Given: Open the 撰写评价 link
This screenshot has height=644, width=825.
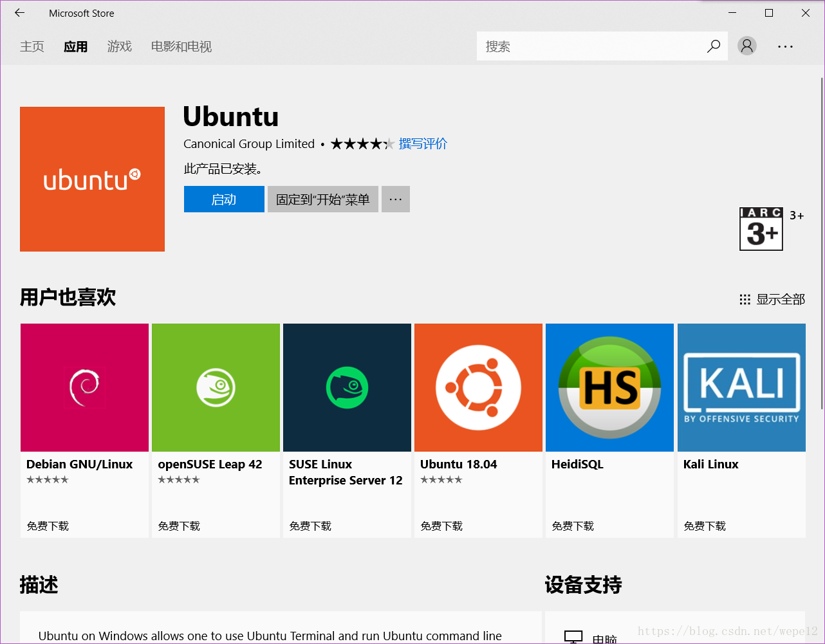Looking at the screenshot, I should (423, 143).
